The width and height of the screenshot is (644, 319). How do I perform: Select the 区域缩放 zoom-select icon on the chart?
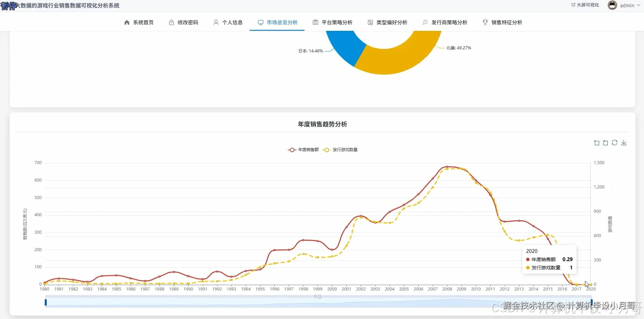click(597, 143)
